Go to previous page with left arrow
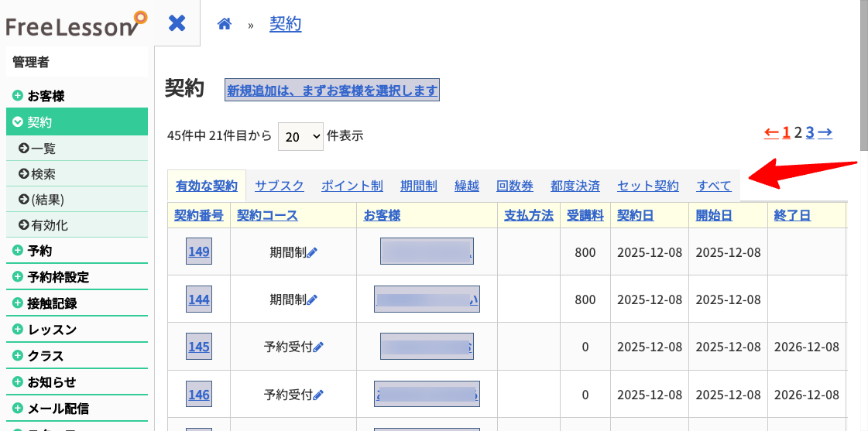 point(771,132)
